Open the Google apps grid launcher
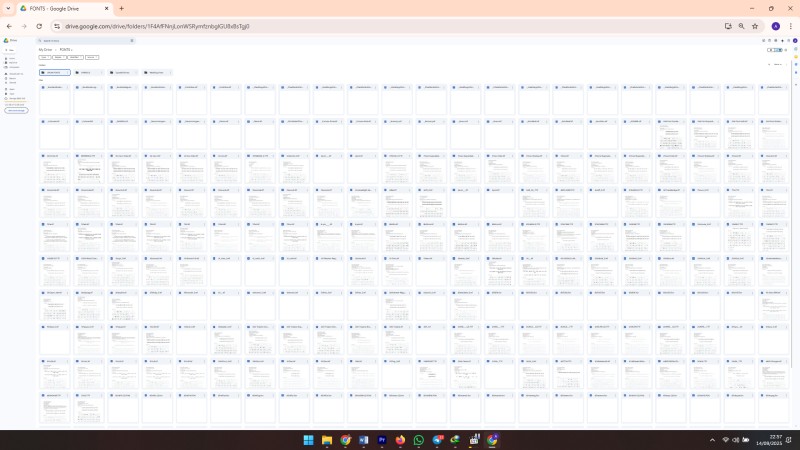 (x=789, y=40)
